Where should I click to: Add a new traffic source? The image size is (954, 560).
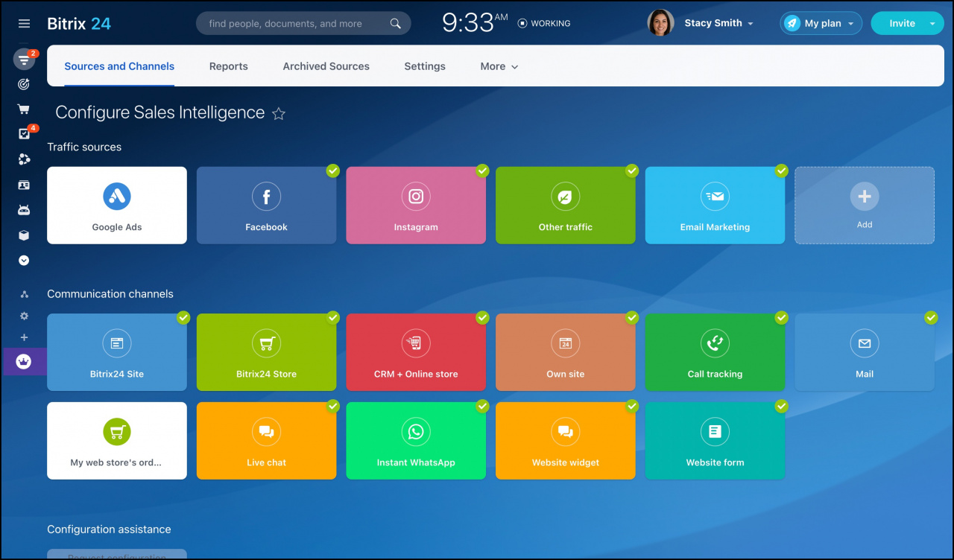[865, 205]
